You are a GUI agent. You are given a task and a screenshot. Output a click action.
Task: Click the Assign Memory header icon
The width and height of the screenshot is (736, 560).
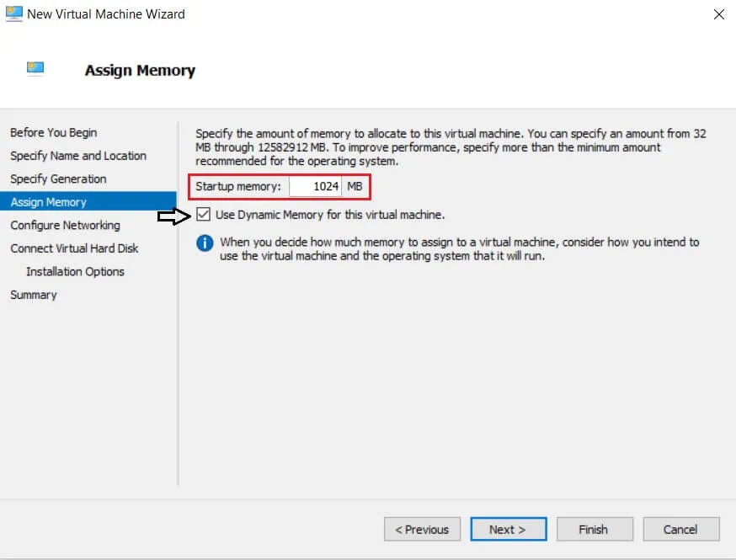(x=35, y=69)
